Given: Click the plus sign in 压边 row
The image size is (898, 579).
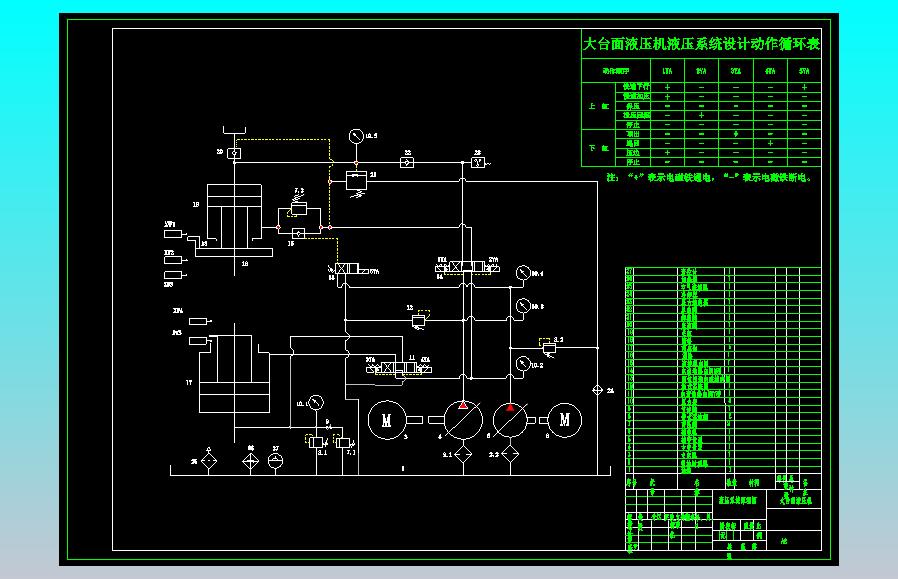Looking at the screenshot, I should tap(667, 152).
